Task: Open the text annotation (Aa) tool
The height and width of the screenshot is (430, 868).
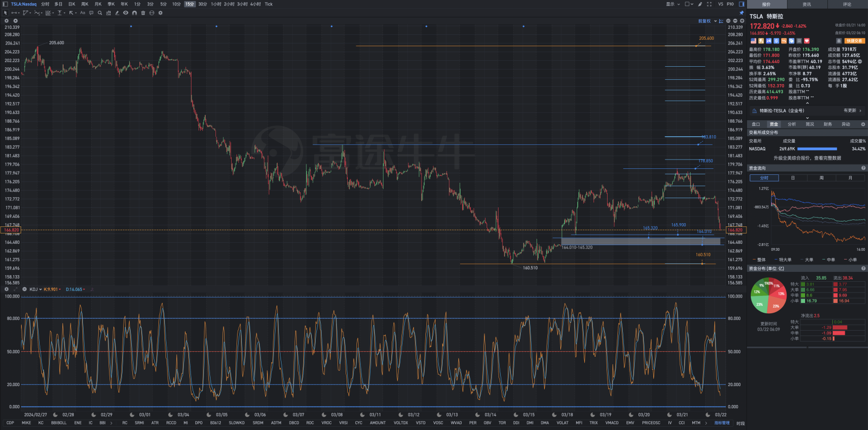Action: [x=82, y=12]
